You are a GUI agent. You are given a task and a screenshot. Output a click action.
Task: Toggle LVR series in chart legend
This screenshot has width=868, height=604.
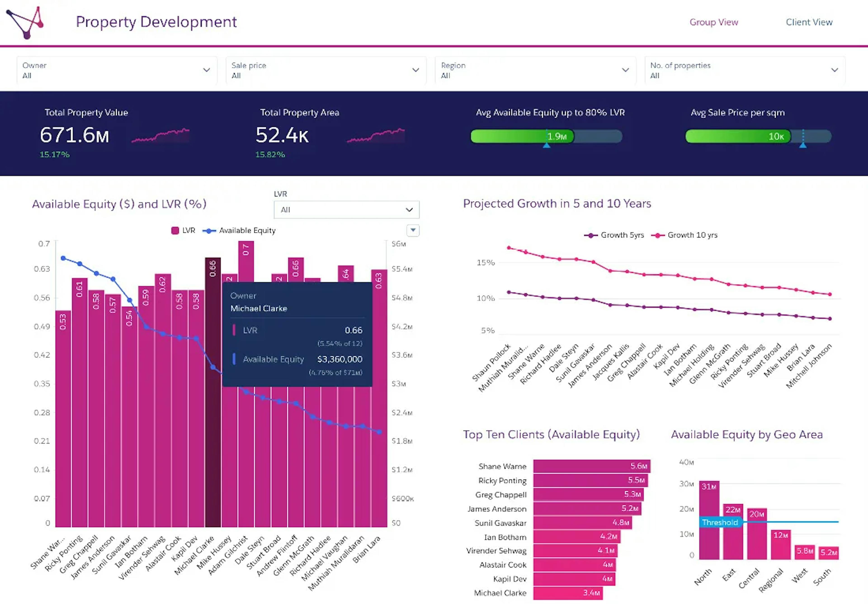coord(183,230)
